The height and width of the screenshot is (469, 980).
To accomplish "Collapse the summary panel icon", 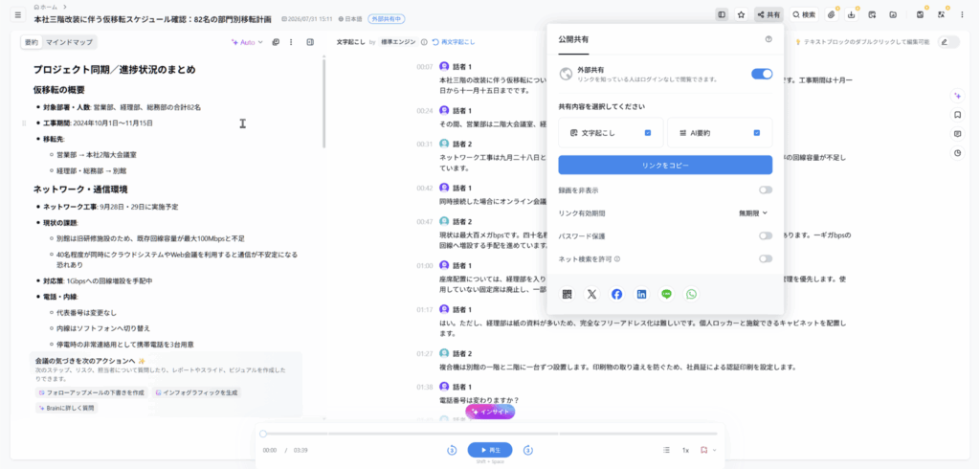I will [310, 42].
